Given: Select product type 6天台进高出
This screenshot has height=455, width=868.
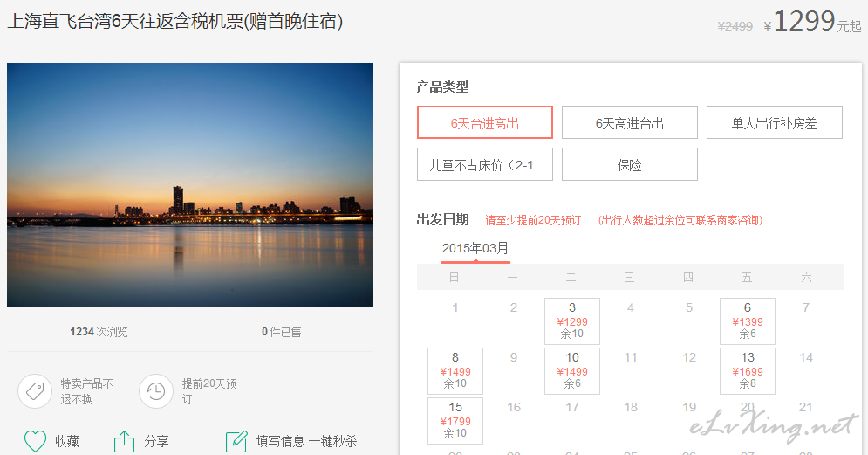Looking at the screenshot, I should 485,122.
